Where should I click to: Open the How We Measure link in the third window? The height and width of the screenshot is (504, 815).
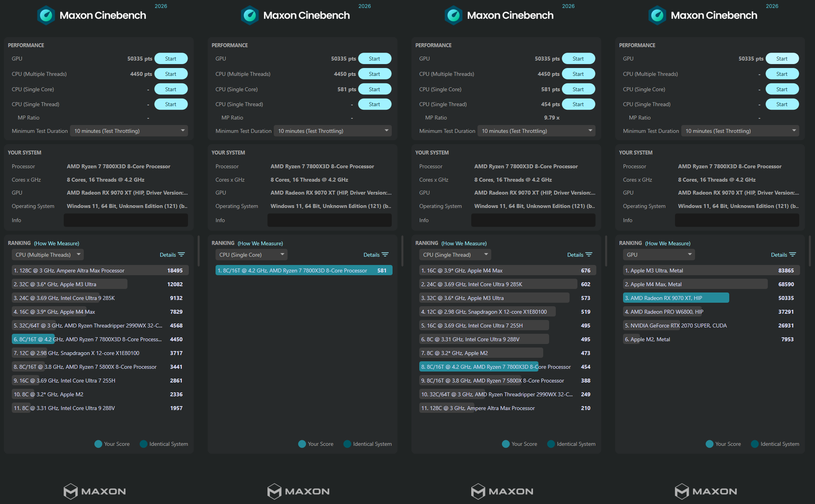tap(464, 243)
